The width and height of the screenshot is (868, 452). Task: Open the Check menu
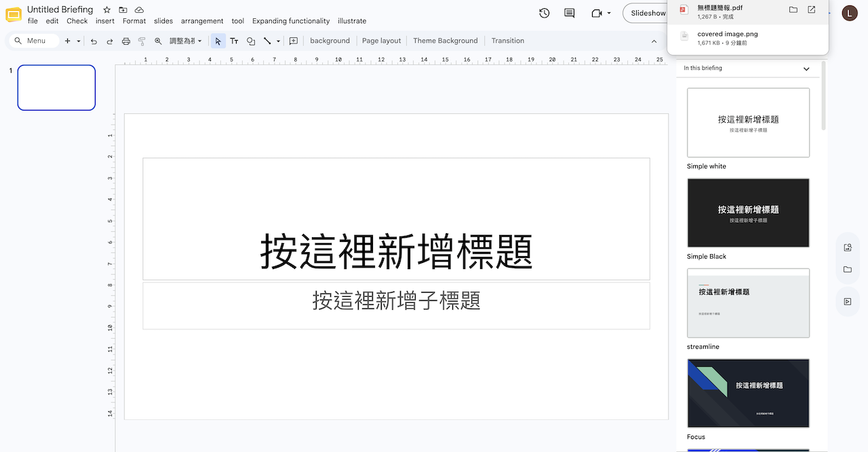(77, 21)
